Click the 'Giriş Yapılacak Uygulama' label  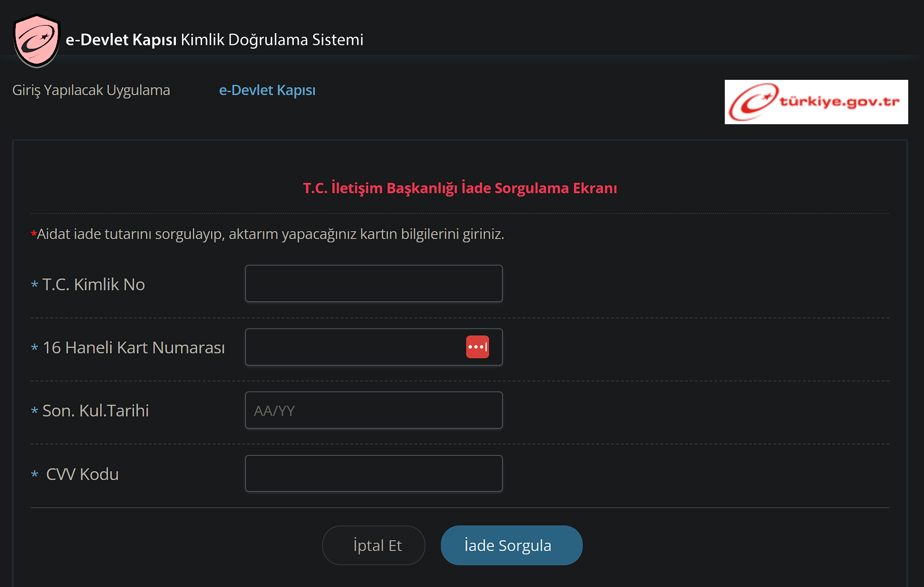click(x=91, y=90)
